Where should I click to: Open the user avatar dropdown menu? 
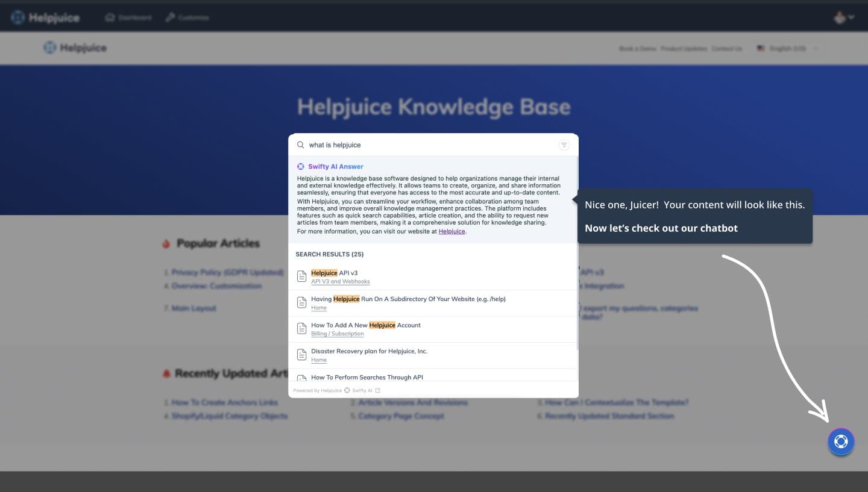[844, 17]
